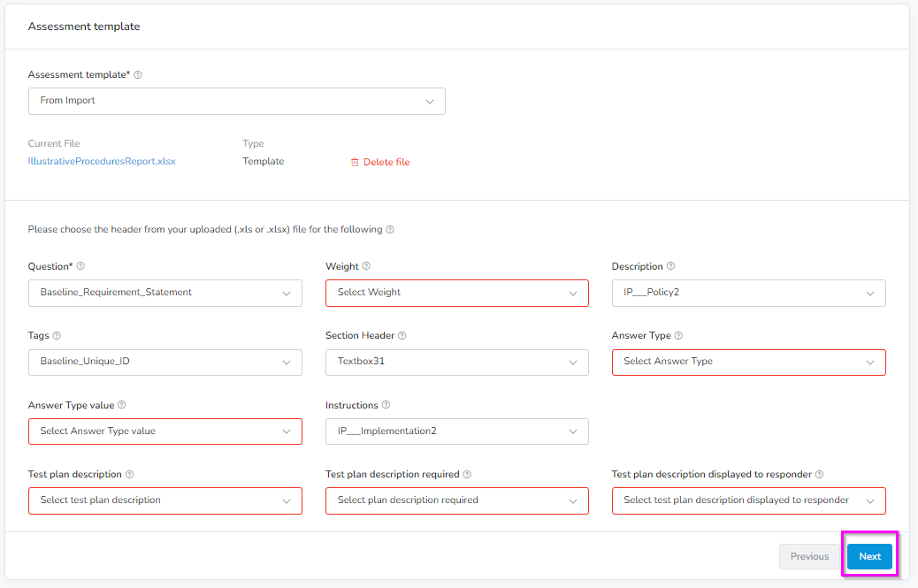Open the Select test plan description dropdown
The width and height of the screenshot is (918, 588).
pyautogui.click(x=164, y=500)
